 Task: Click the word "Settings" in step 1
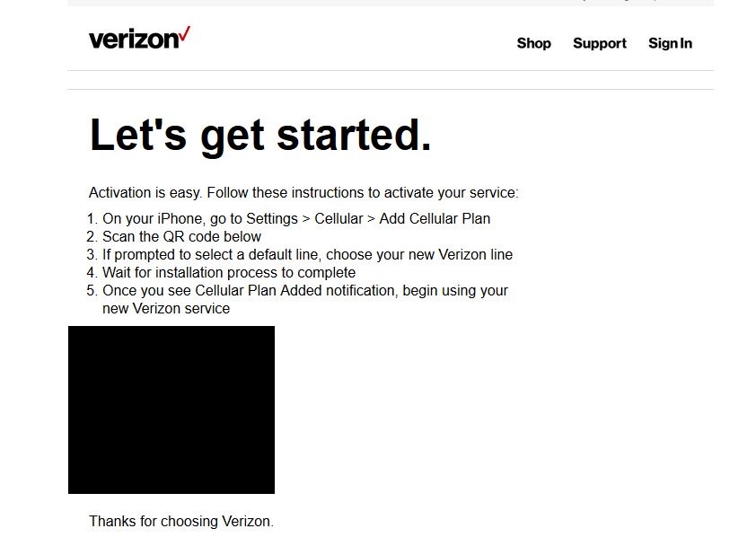272,219
